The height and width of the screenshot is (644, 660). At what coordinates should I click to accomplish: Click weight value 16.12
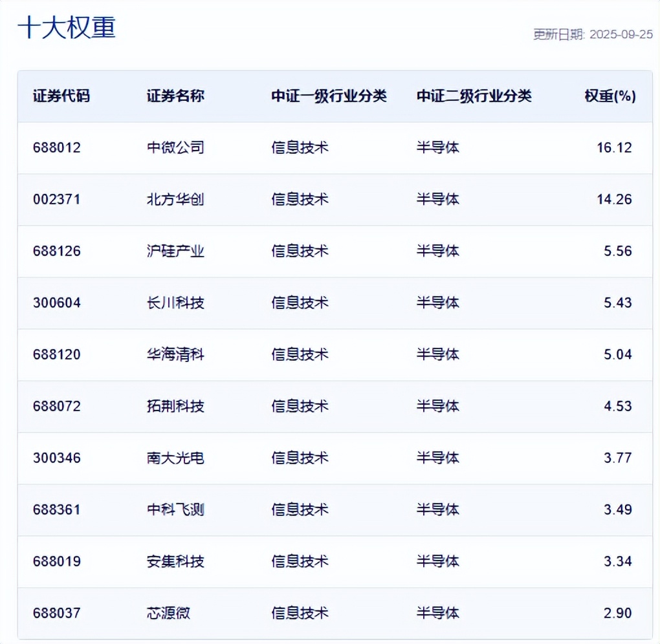[x=614, y=147]
